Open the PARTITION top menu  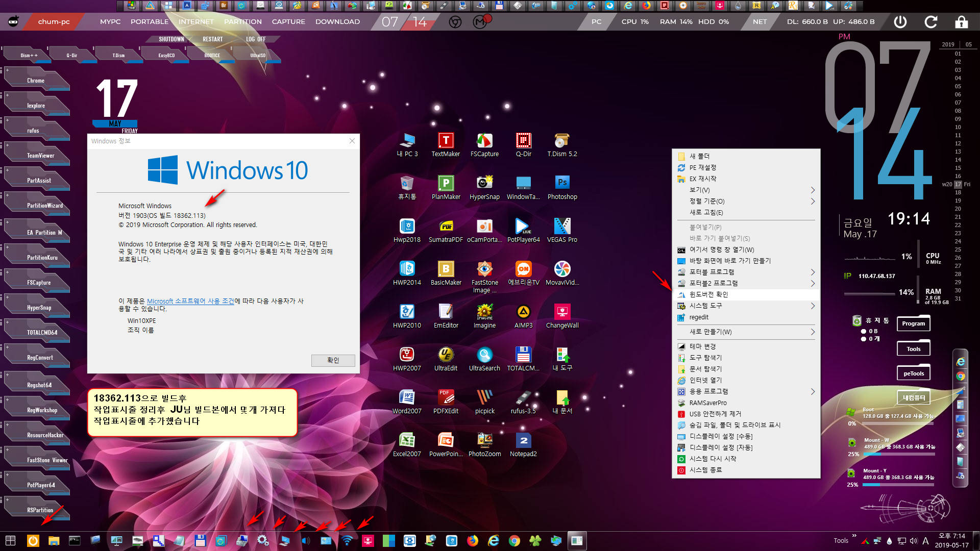pyautogui.click(x=243, y=22)
